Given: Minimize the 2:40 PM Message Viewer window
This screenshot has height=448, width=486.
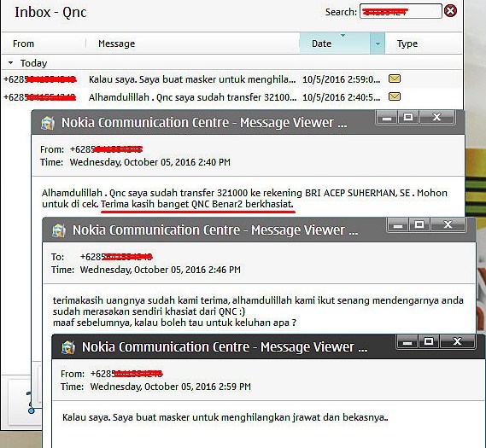Looking at the screenshot, I should click(387, 118).
